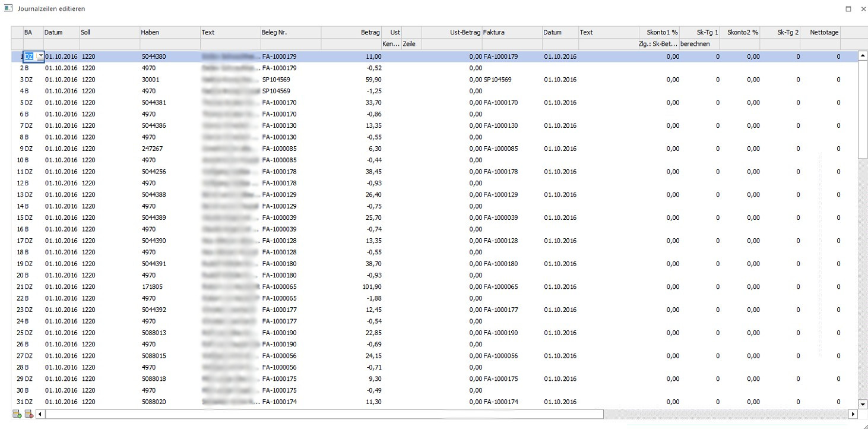Click Haben cell 171805 in row 21
868x429 pixels.
tap(151, 287)
